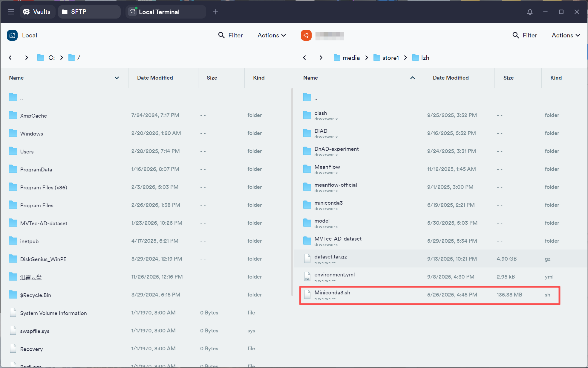Open Actions dropdown in Local pane

[x=271, y=35]
